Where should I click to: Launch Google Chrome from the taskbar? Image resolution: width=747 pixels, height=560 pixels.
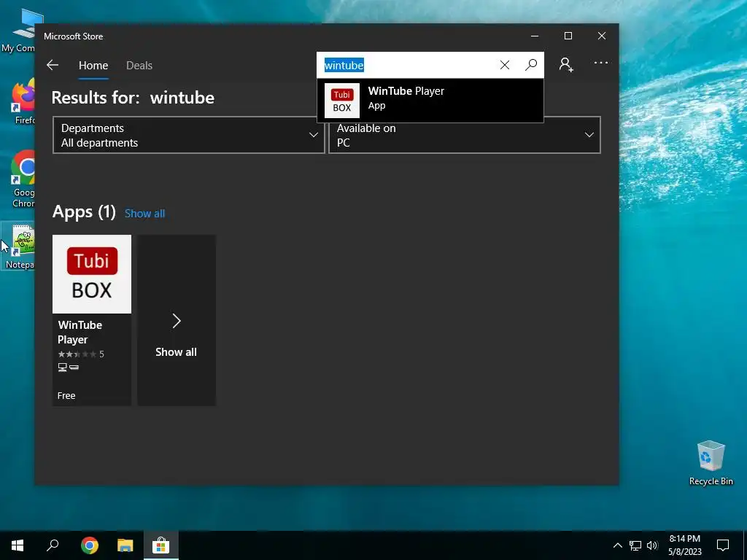coord(89,545)
